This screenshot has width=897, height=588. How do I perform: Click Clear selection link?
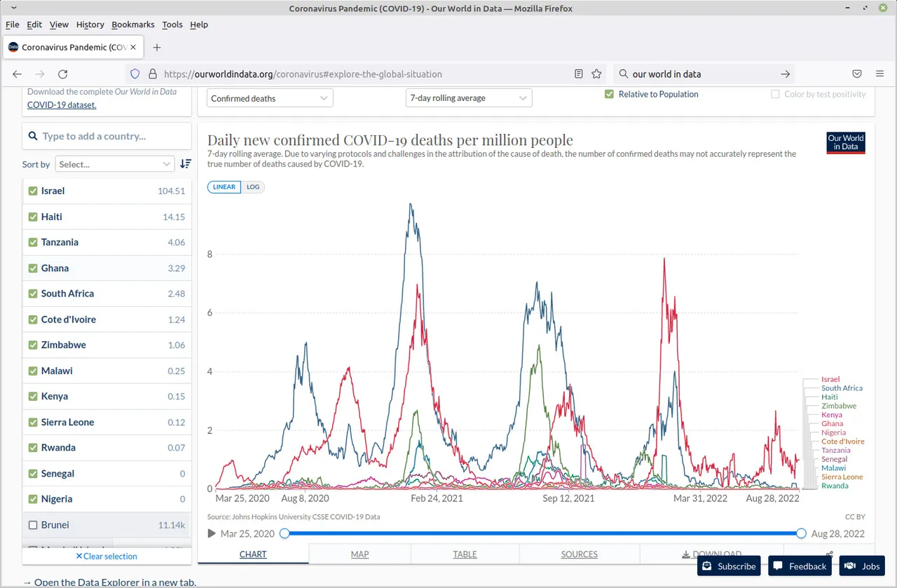click(x=107, y=556)
